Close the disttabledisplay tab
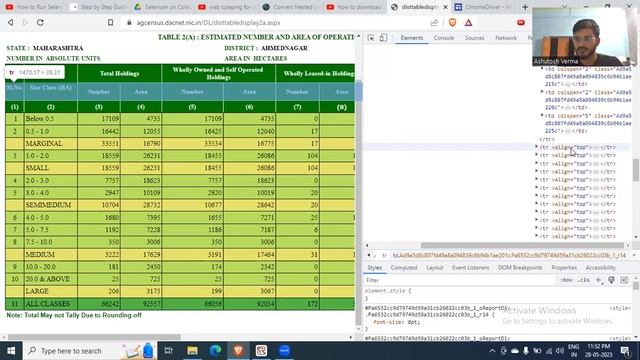640x360 pixels. coord(445,7)
